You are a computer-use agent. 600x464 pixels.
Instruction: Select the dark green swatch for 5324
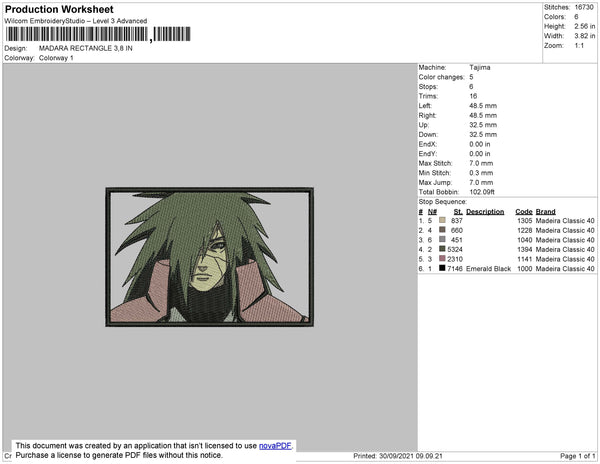pos(442,249)
